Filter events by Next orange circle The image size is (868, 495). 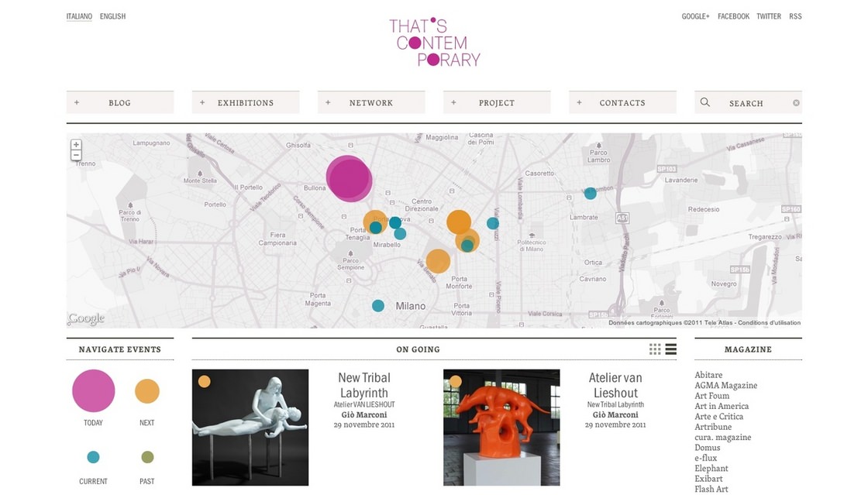click(x=147, y=391)
